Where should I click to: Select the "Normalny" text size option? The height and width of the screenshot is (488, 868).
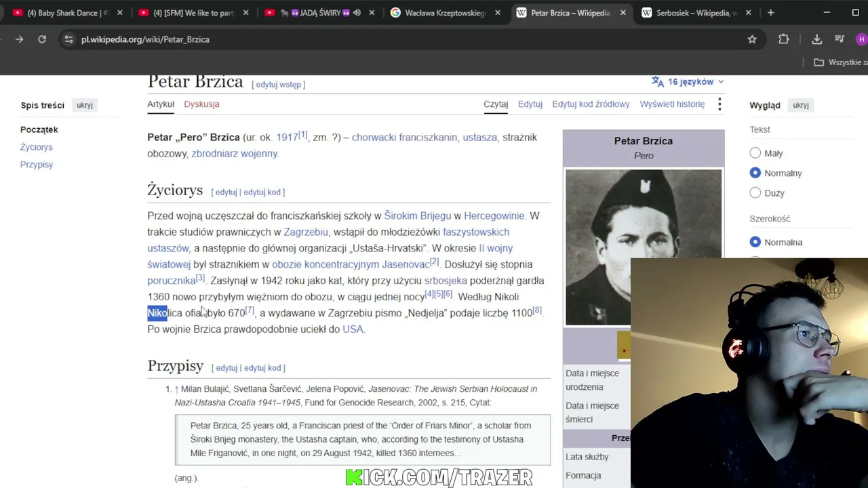pos(755,173)
